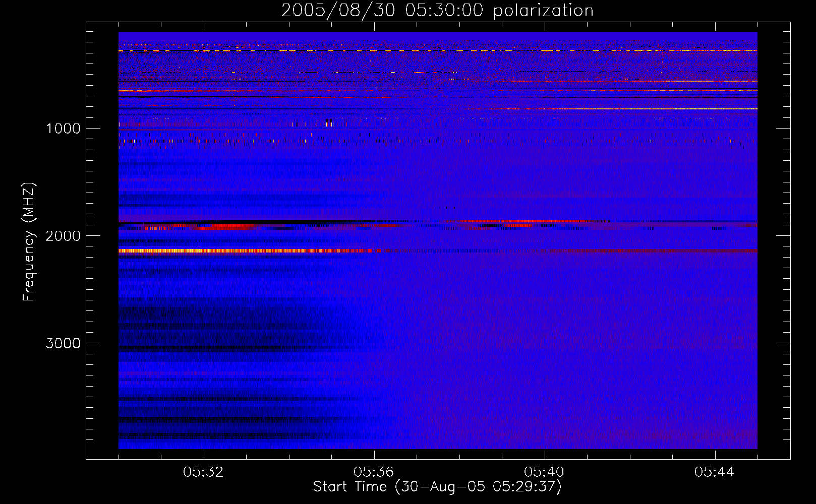Click the '3000' frequency tick label

coord(63,343)
